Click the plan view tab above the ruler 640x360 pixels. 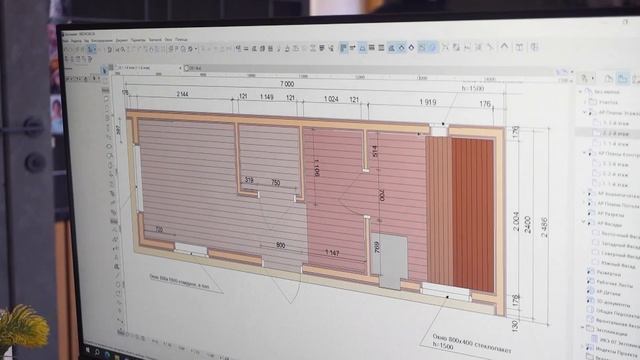[x=148, y=67]
